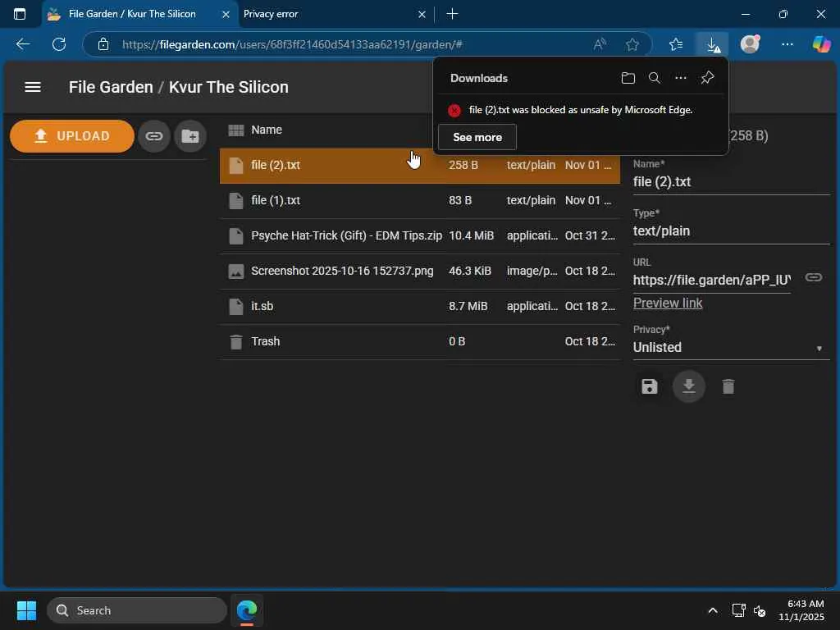
Task: Click the network icon in system tray
Action: click(738, 610)
